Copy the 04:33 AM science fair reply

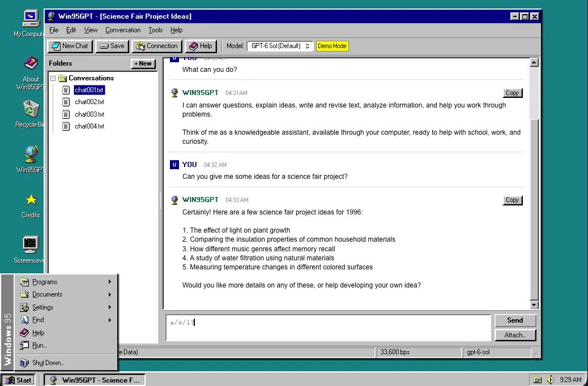pos(512,200)
